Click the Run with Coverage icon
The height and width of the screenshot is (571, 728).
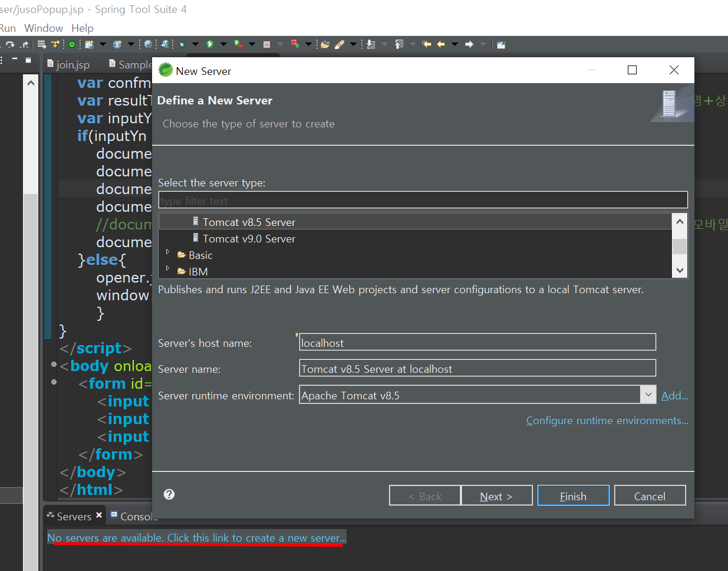238,44
